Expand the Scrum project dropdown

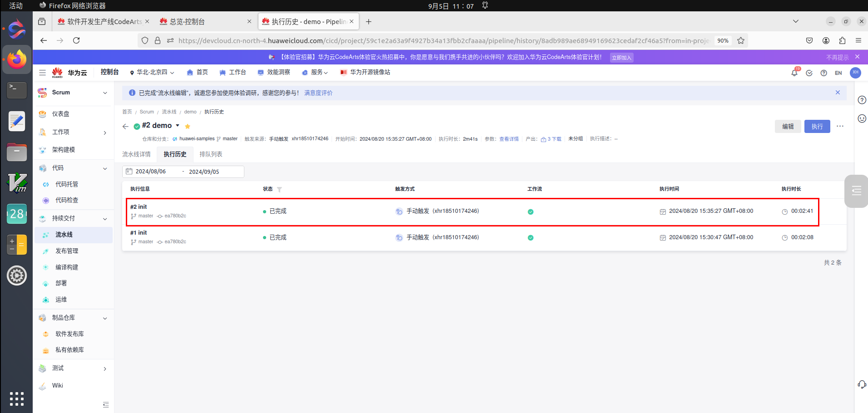coord(105,93)
